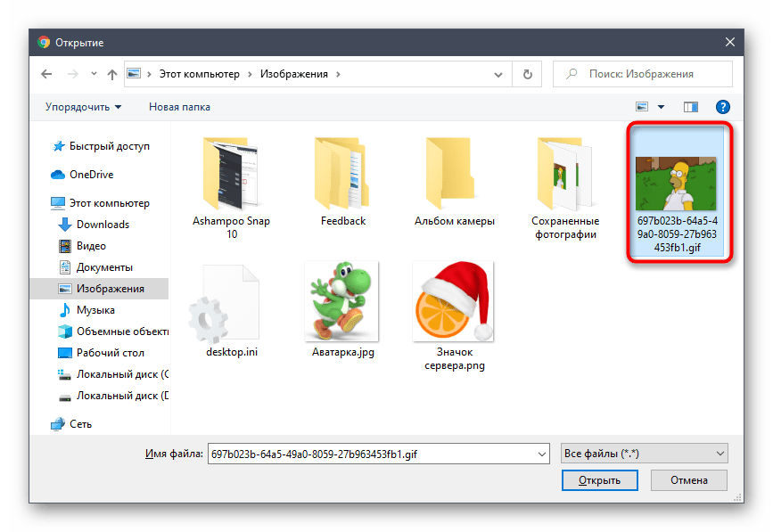Open the view options dropdown arrow
The height and width of the screenshot is (532, 773).
(x=661, y=107)
